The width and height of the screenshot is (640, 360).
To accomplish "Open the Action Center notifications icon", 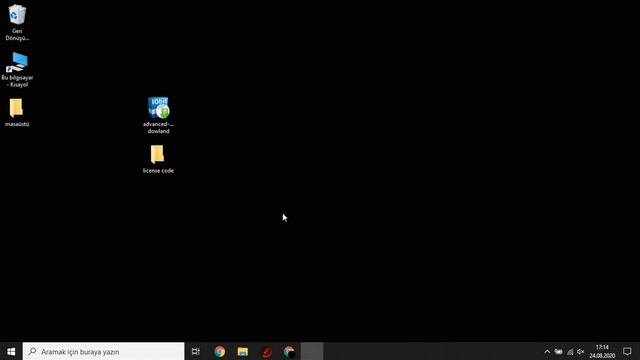I will click(627, 351).
